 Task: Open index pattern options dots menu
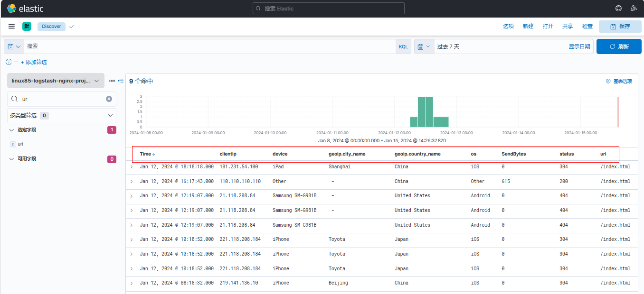112,81
